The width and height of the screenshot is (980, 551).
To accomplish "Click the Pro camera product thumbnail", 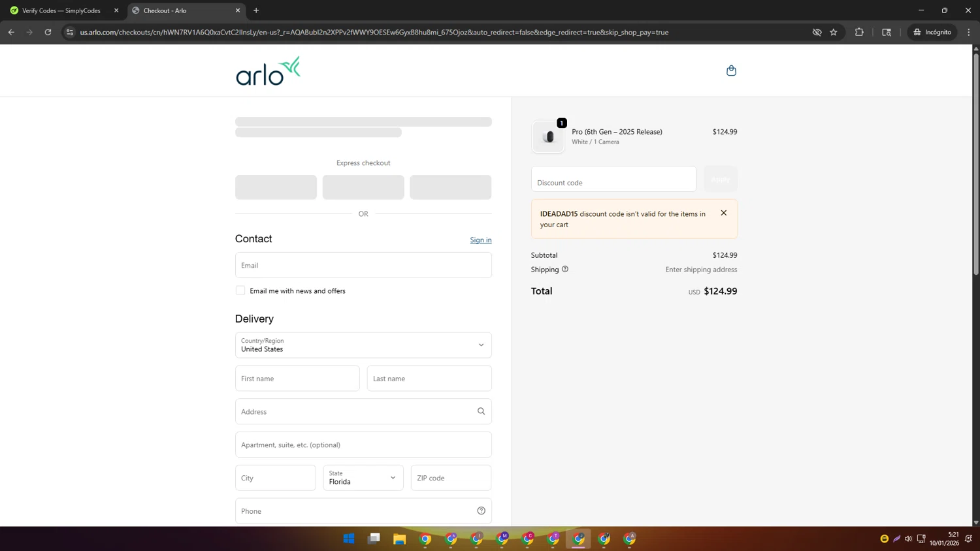I will click(x=548, y=137).
